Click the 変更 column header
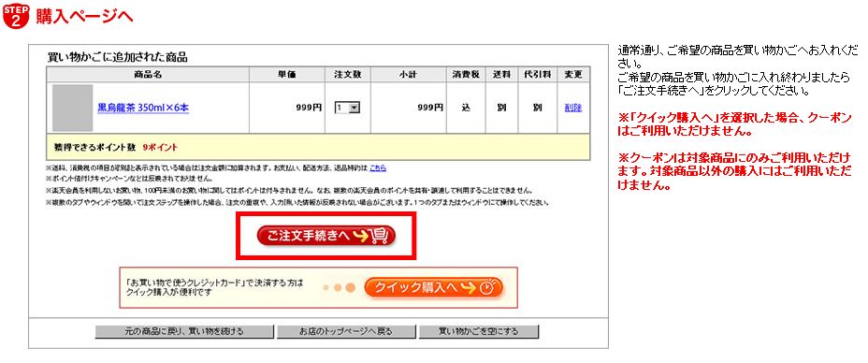 tap(573, 74)
